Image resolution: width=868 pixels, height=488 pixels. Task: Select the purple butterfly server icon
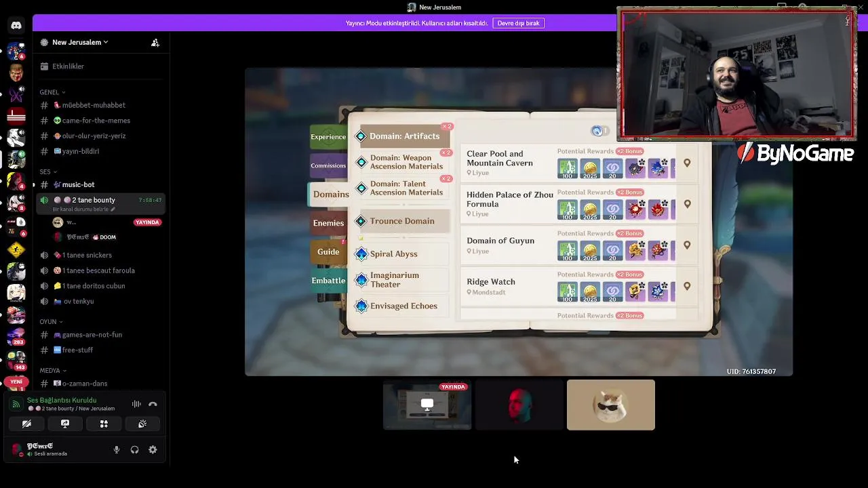[16, 94]
